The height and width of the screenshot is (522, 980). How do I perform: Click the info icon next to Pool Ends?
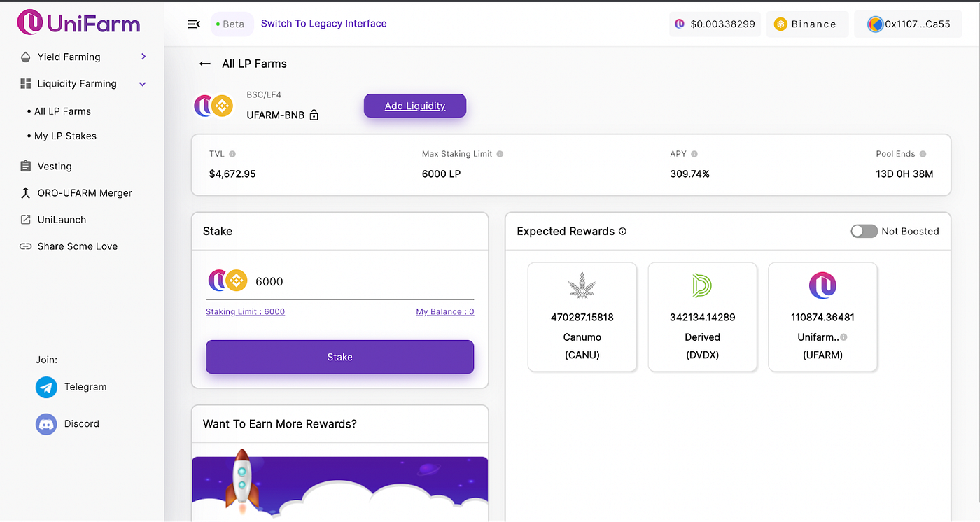click(923, 154)
